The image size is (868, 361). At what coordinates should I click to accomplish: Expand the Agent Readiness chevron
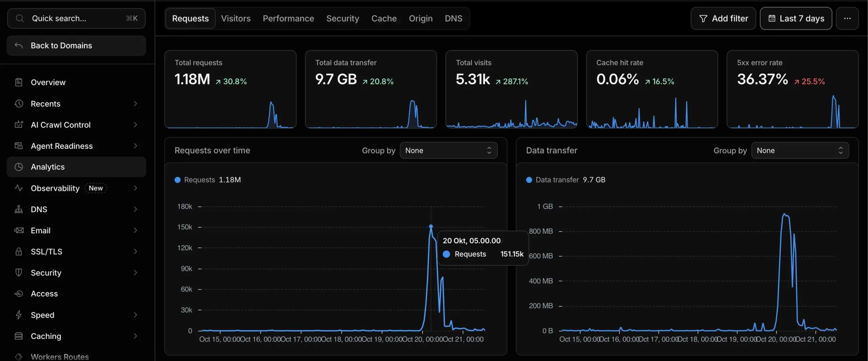(135, 146)
